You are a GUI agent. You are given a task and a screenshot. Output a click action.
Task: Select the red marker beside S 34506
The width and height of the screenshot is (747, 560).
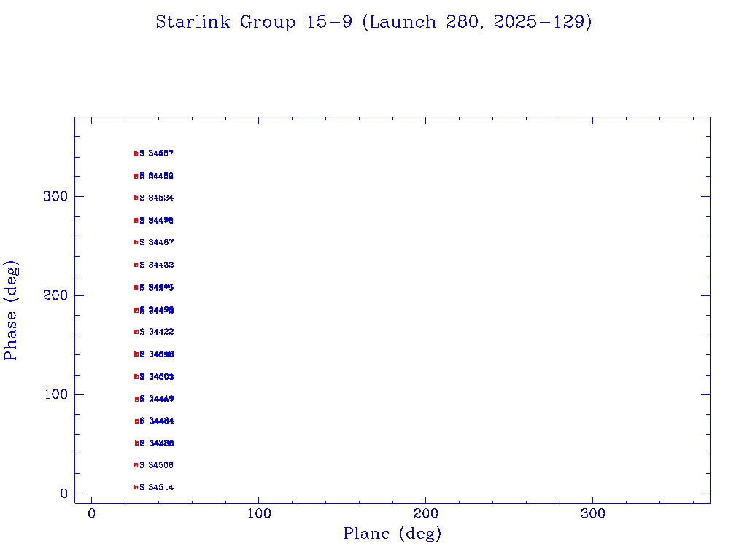(136, 465)
